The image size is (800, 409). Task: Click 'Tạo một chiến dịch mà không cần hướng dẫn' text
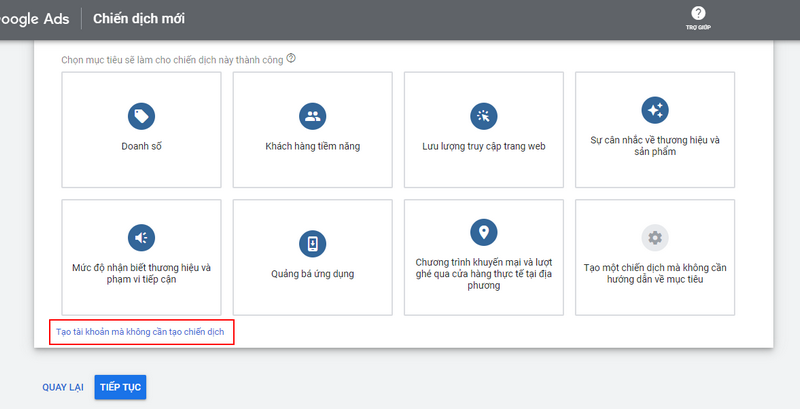coord(655,274)
